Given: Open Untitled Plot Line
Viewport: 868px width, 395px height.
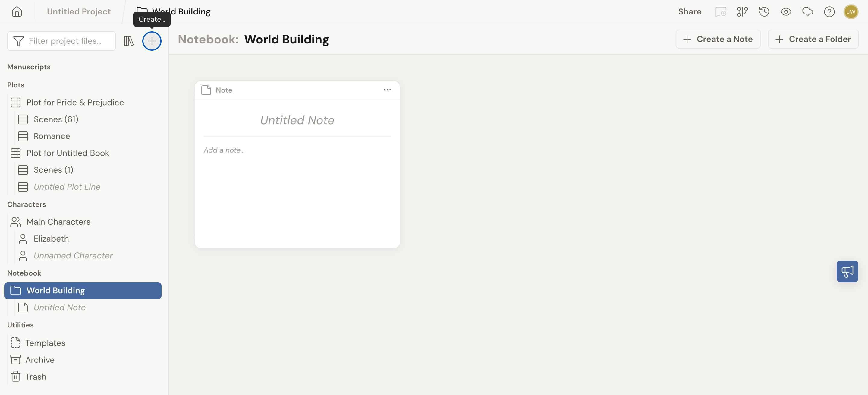Looking at the screenshot, I should (x=67, y=187).
